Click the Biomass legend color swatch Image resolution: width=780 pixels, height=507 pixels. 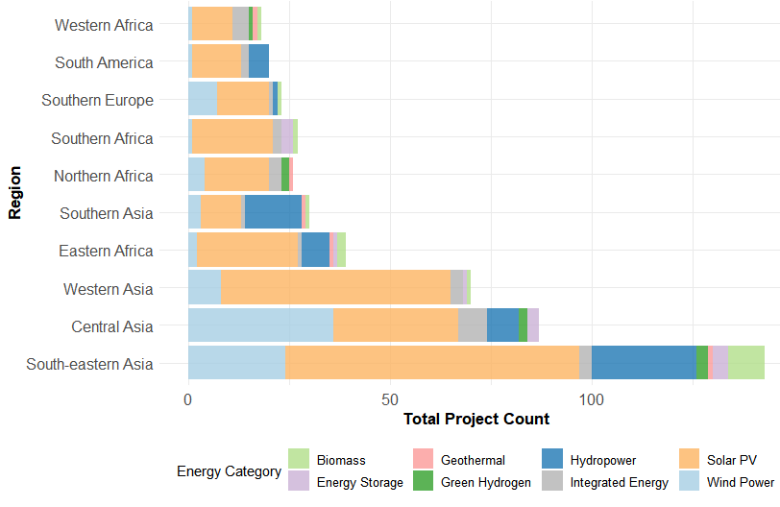click(x=299, y=460)
